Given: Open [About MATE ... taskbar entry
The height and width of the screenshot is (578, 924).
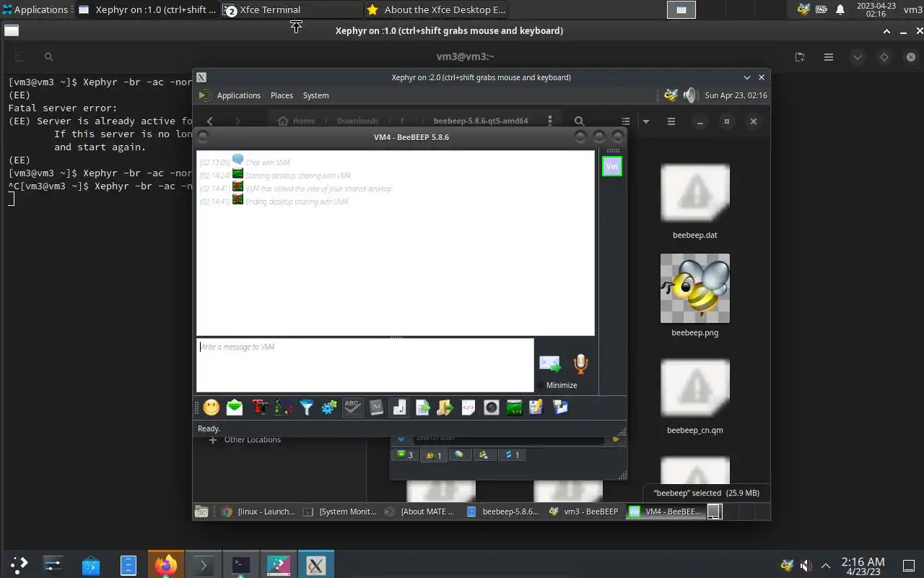Looking at the screenshot, I should click(x=420, y=512).
